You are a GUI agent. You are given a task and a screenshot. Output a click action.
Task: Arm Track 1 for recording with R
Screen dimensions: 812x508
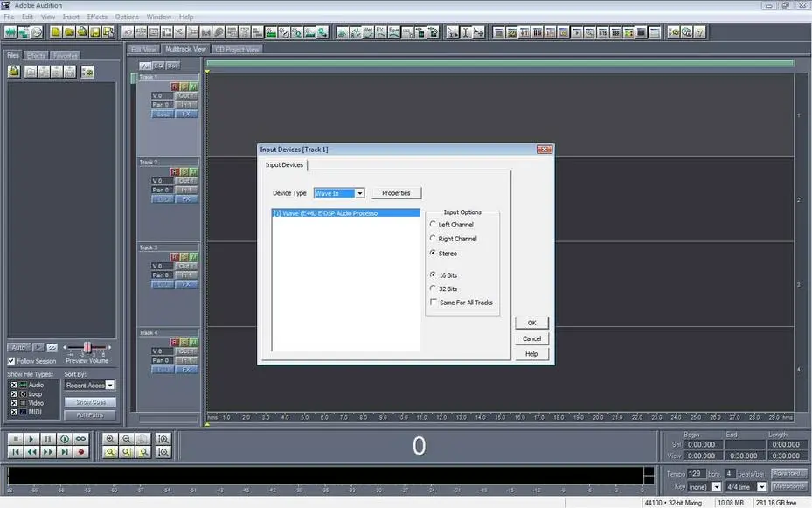(x=175, y=87)
